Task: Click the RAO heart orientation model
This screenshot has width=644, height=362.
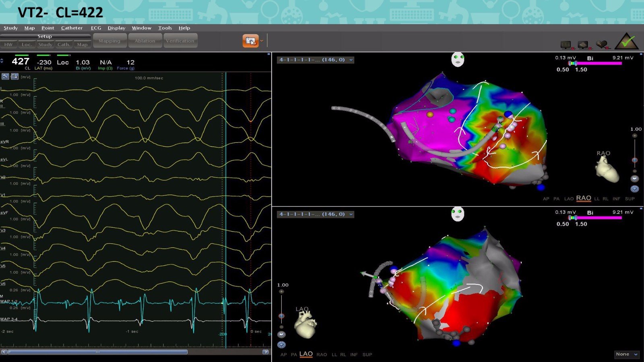Action: click(607, 169)
